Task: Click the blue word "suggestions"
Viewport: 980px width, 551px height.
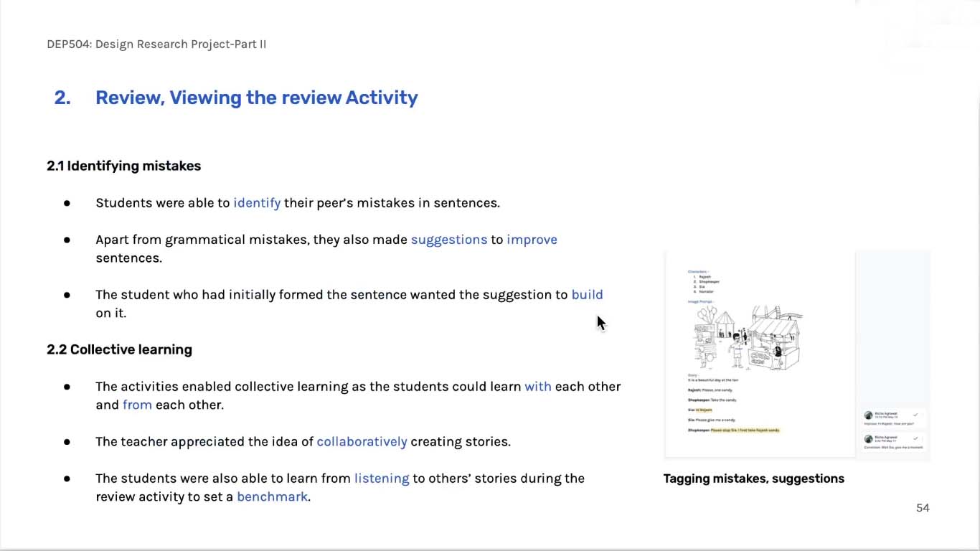Action: pos(448,240)
